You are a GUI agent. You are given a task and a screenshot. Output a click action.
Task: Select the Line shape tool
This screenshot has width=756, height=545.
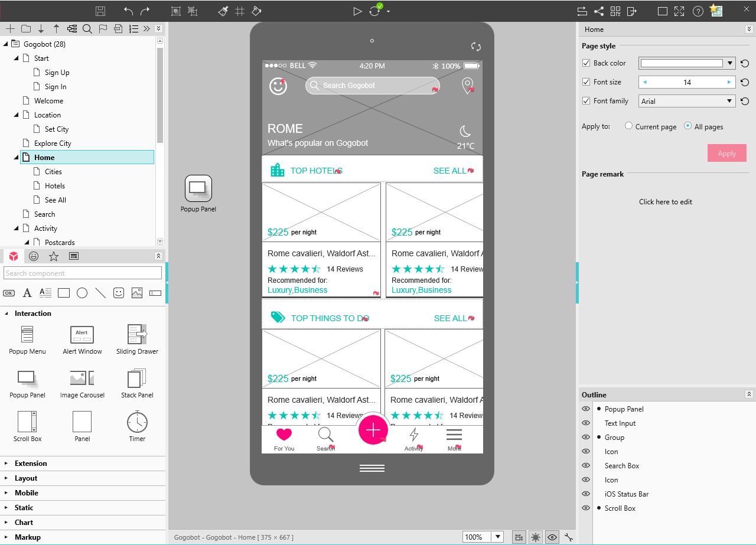(x=100, y=293)
